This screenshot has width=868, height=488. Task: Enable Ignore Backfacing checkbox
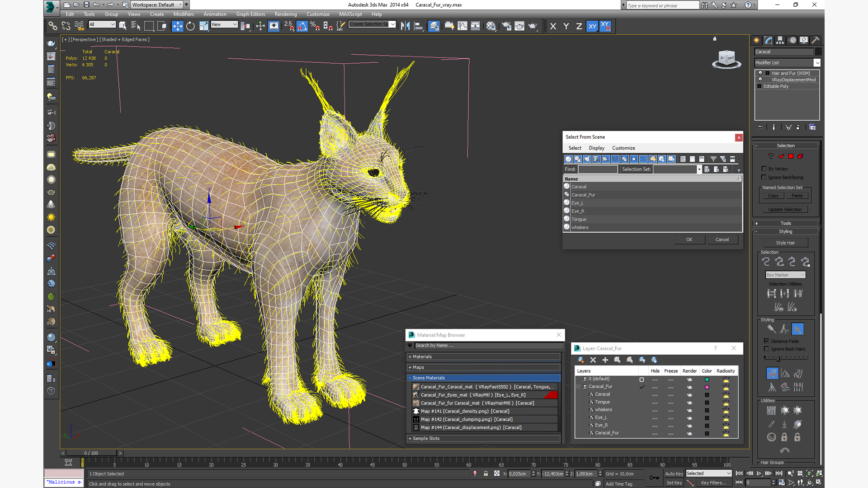(764, 177)
